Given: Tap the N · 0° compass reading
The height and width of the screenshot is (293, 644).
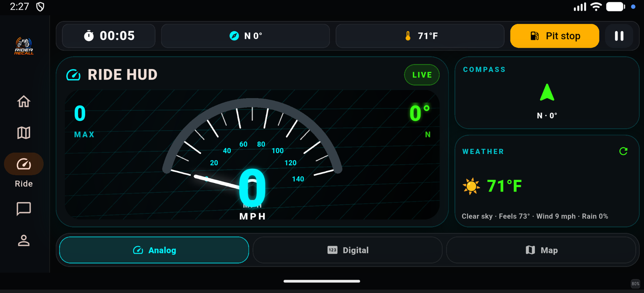Looking at the screenshot, I should pos(547,116).
